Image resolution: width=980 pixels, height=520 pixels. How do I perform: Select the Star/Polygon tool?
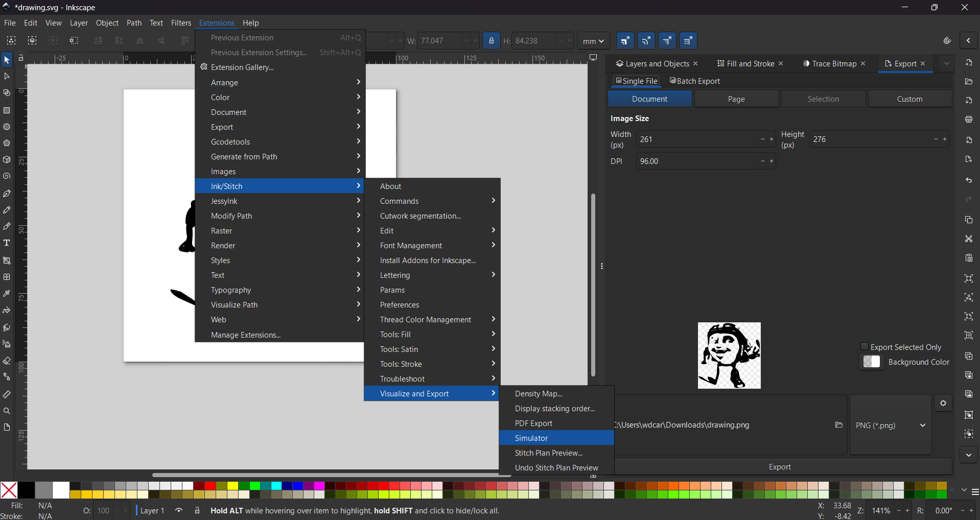click(7, 143)
